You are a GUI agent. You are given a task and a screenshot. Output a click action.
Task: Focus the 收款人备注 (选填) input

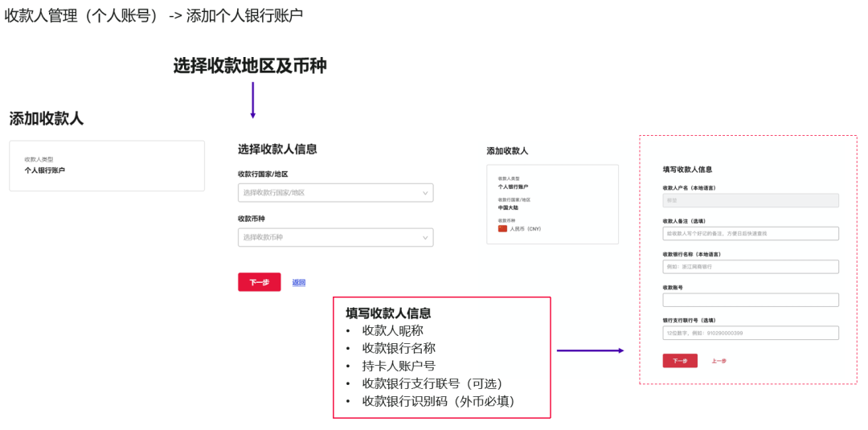point(751,234)
